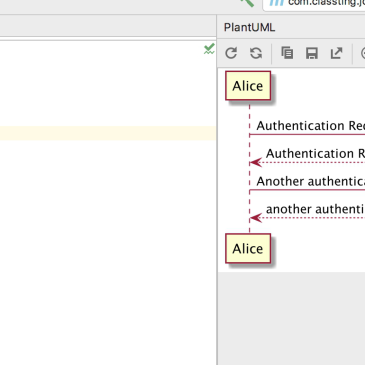Click the green build hammer icon
Viewport: 365px width, 365px height.
pyautogui.click(x=247, y=3)
